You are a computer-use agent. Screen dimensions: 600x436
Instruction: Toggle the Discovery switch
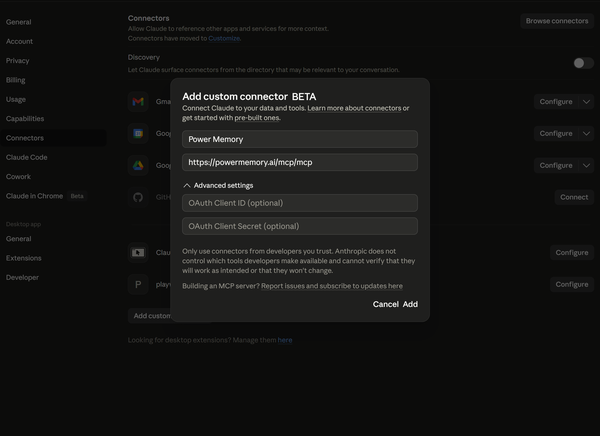tap(583, 63)
